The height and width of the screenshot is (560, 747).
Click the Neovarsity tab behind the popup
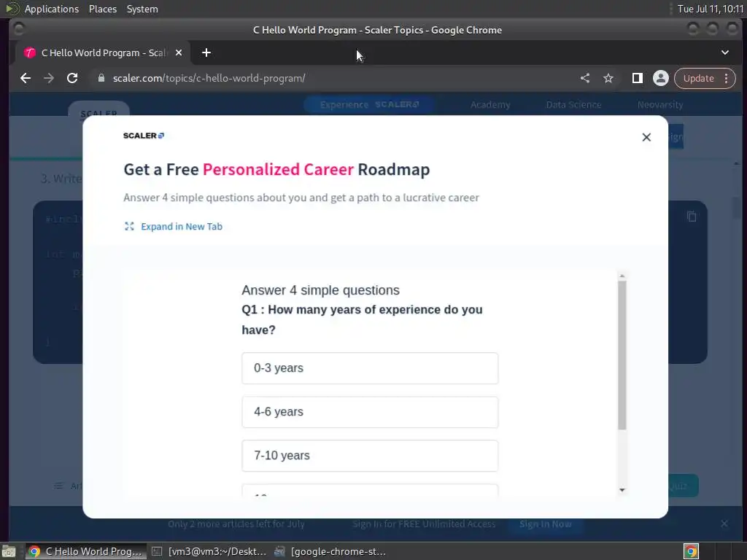659,105
